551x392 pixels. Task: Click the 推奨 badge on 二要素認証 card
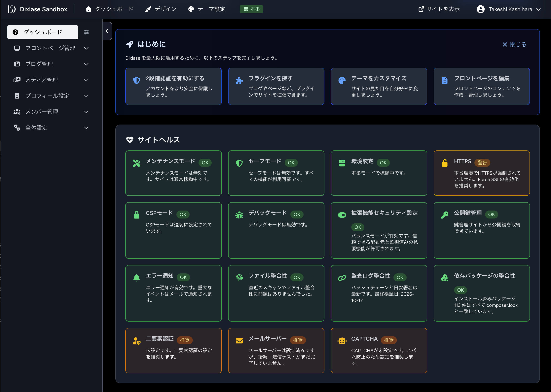pyautogui.click(x=185, y=340)
